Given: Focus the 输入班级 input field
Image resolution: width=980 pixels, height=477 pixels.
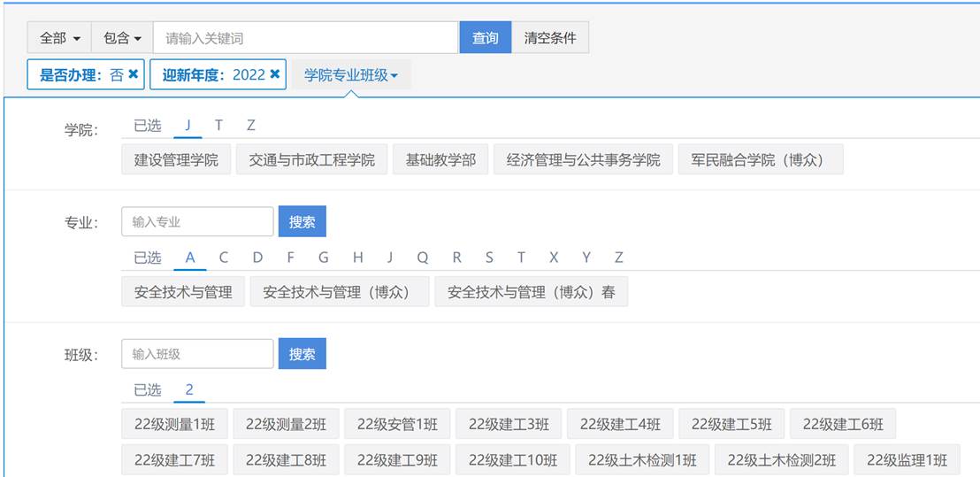Looking at the screenshot, I should pos(197,354).
